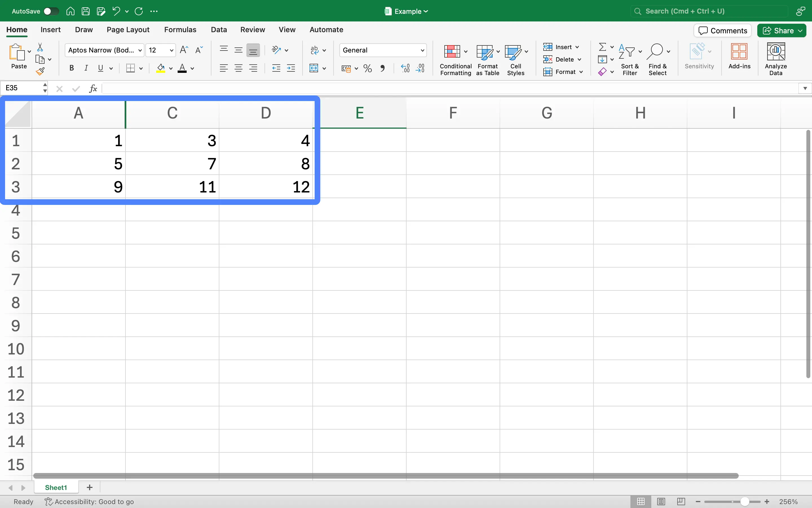Click the Increase Indent icon
This screenshot has height=508, width=812.
click(x=291, y=68)
